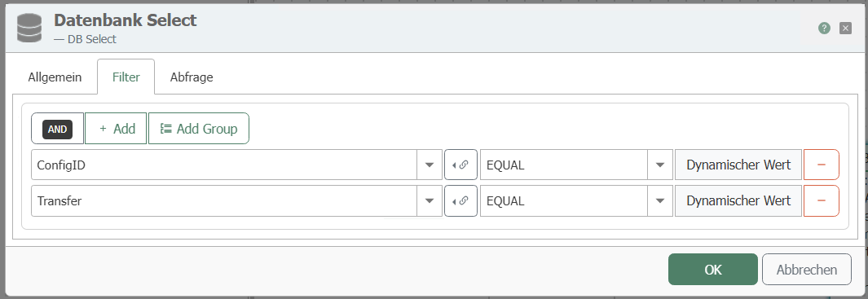Expand EQUAL operator for Transfer row
The image size is (868, 299).
click(660, 201)
